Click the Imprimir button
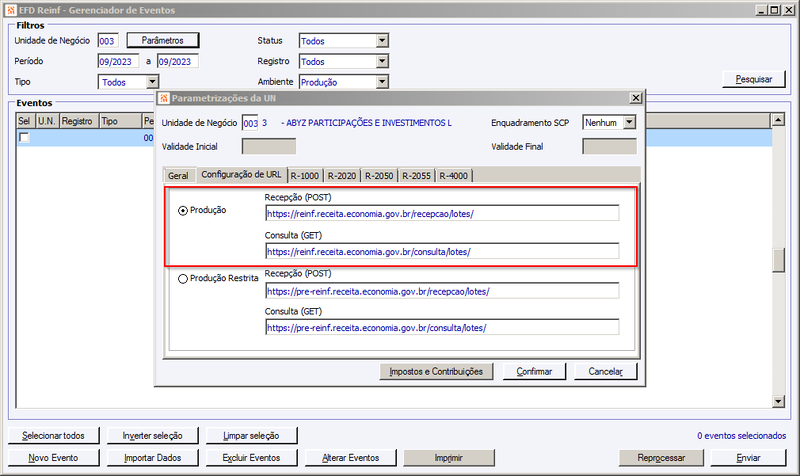Image resolution: width=800 pixels, height=476 pixels. [449, 458]
